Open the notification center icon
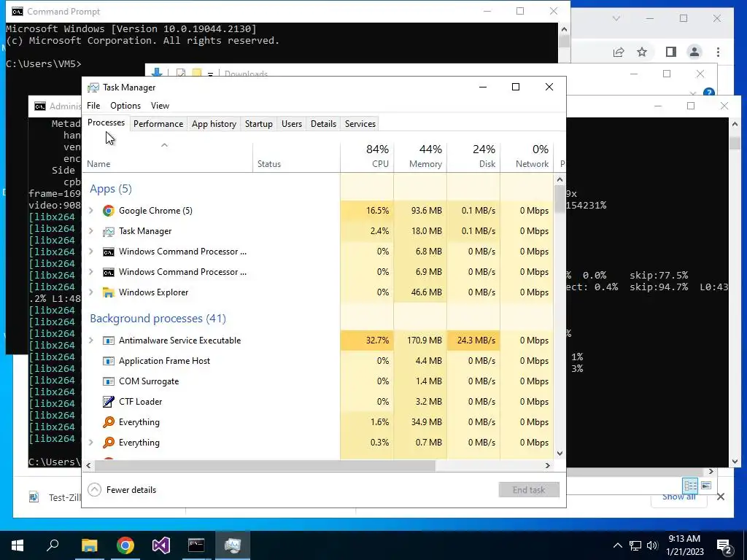Image resolution: width=747 pixels, height=560 pixels. click(724, 546)
